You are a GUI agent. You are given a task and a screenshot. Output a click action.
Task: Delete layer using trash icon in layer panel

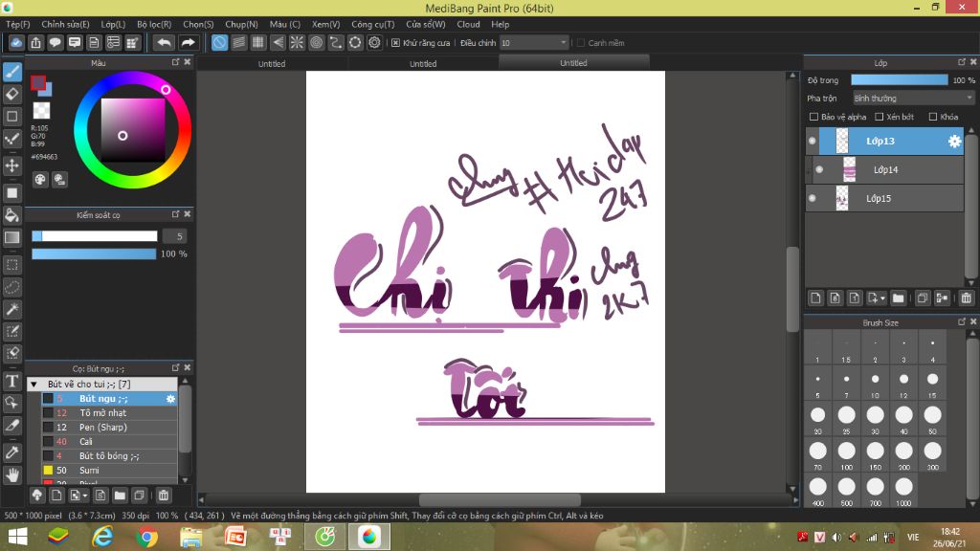point(967,298)
